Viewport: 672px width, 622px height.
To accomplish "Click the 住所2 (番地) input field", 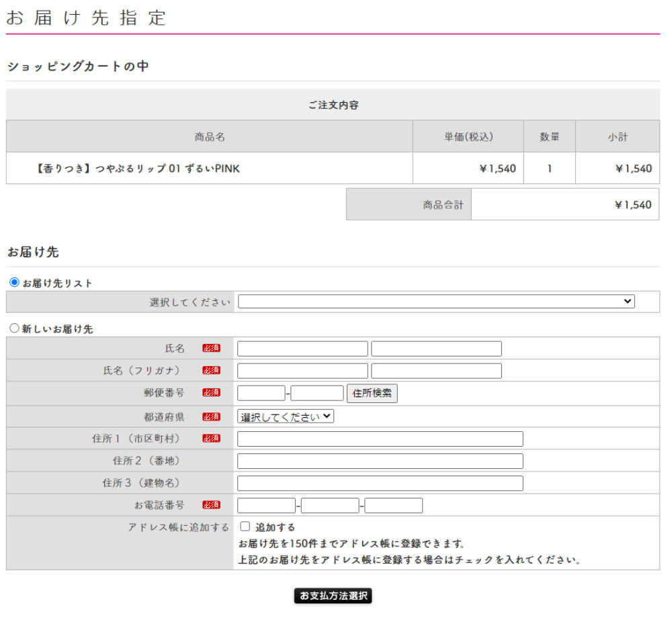I will (380, 461).
